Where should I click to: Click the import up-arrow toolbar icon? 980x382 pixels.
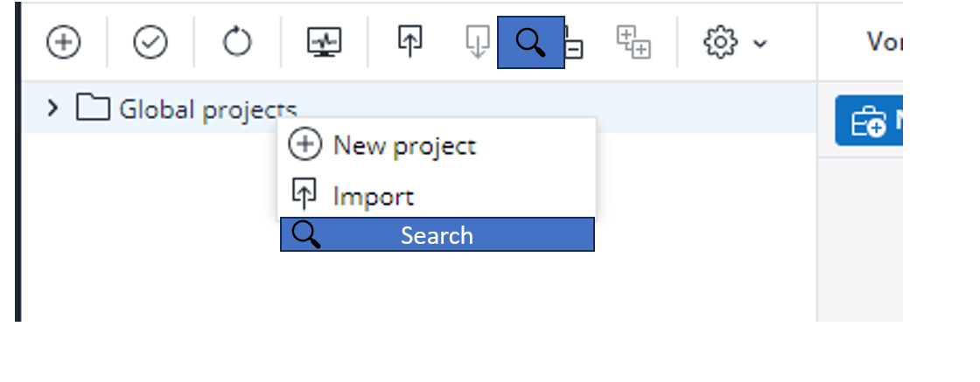pyautogui.click(x=409, y=42)
